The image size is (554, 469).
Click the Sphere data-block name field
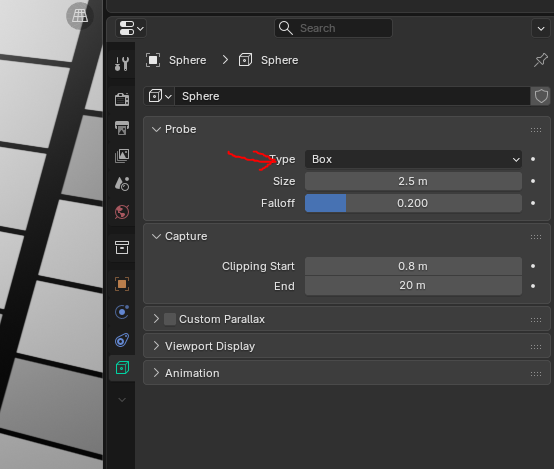coord(352,96)
